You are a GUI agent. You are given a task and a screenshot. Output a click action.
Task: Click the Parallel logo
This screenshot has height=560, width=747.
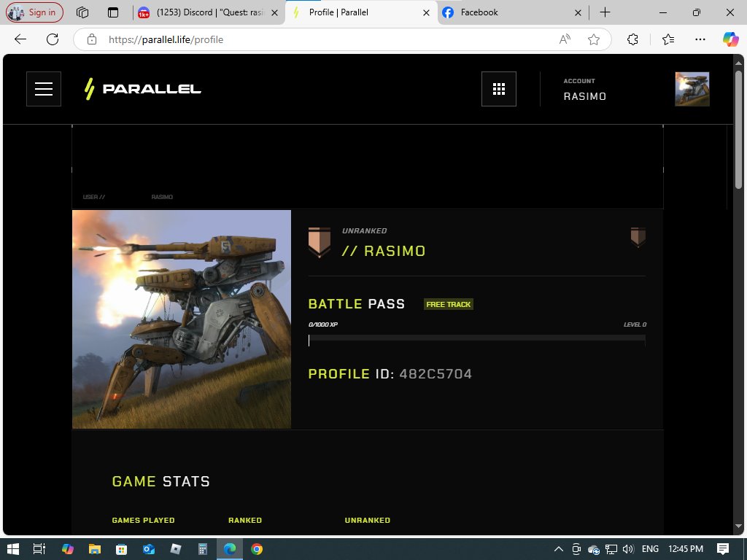(143, 88)
